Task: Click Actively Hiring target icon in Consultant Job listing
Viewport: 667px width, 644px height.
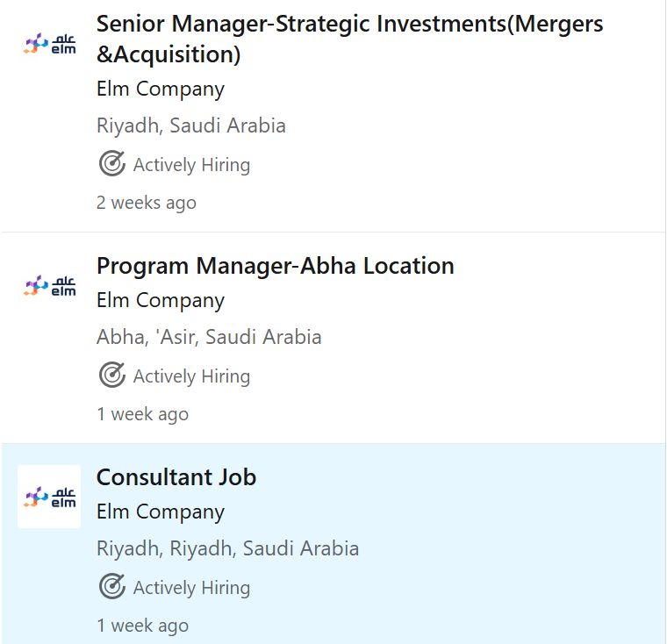Action: 111,586
